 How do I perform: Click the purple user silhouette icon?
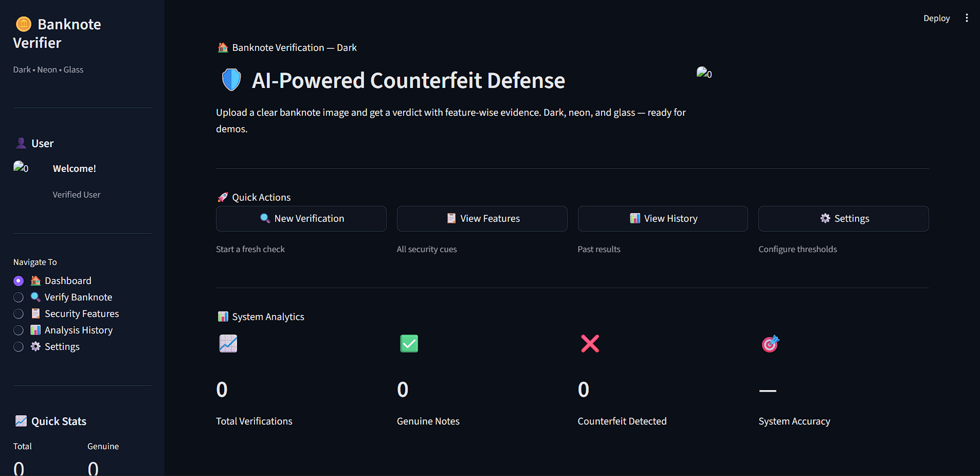tap(21, 143)
